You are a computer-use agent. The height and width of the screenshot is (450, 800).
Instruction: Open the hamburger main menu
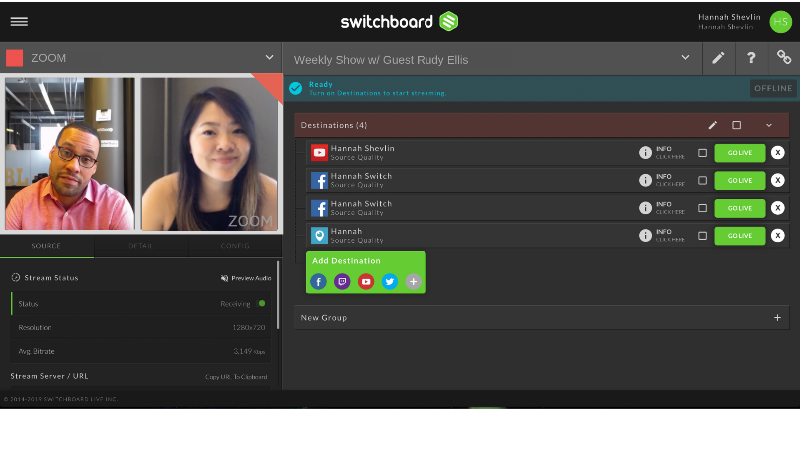(19, 21)
